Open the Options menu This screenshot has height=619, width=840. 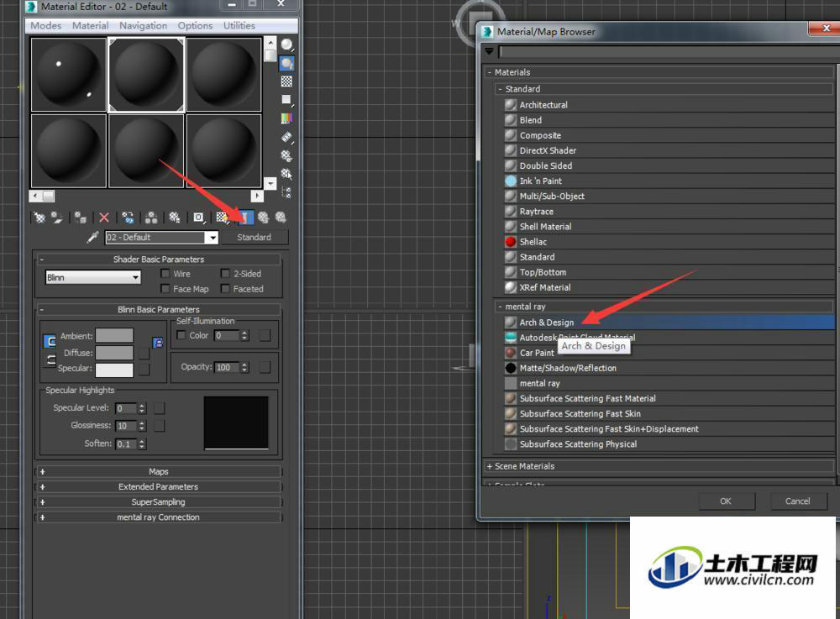click(x=195, y=26)
